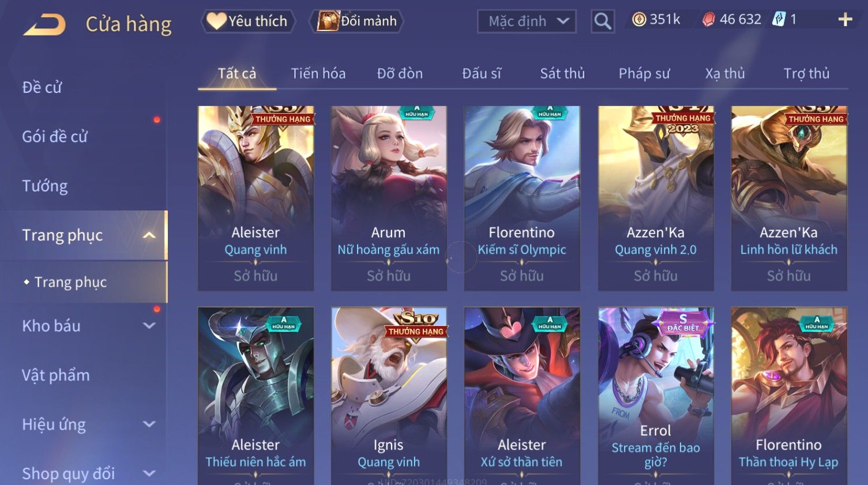868x485 pixels.
Task: Collapse the Trang phục sidebar section
Action: tap(149, 235)
